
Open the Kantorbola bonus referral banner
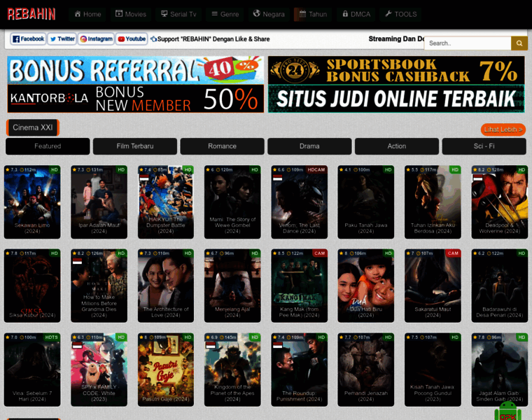point(135,85)
